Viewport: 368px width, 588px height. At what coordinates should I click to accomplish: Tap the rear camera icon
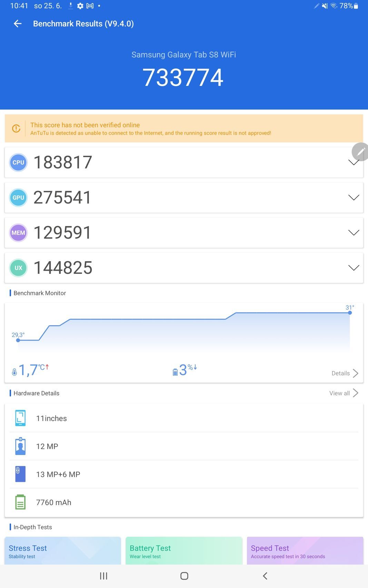tap(20, 474)
